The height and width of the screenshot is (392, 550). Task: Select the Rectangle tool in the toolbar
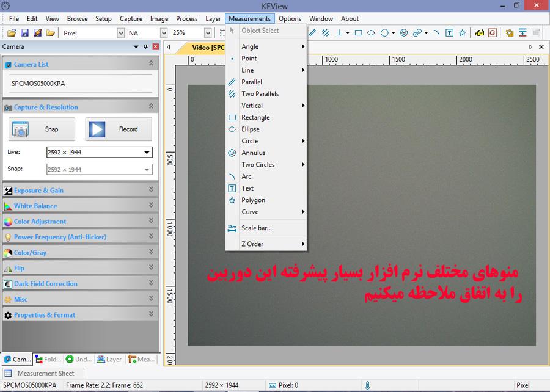(x=359, y=33)
